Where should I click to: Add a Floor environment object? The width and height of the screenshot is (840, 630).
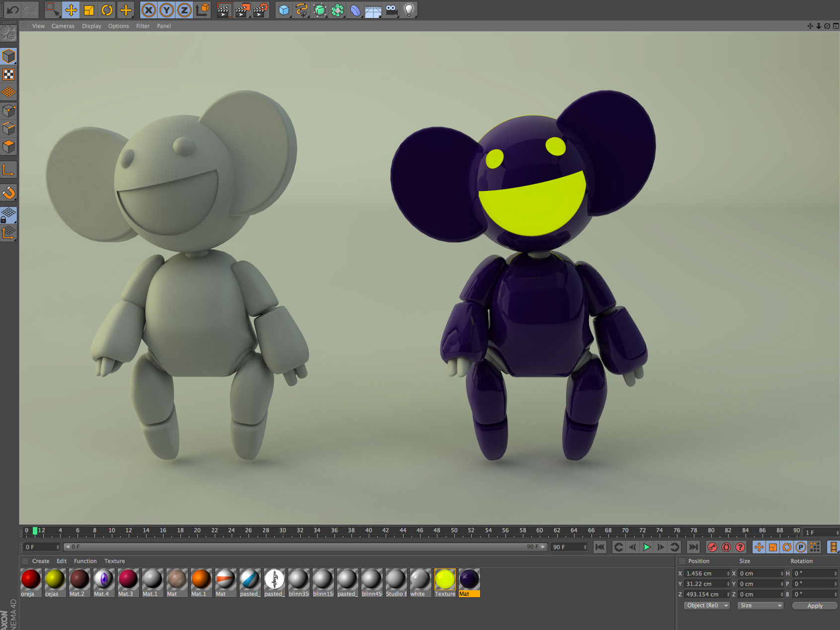[x=373, y=9]
